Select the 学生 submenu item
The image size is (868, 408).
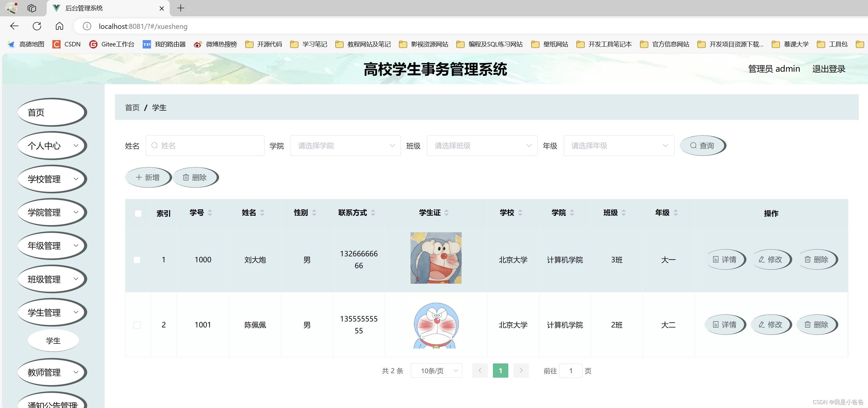coord(53,340)
